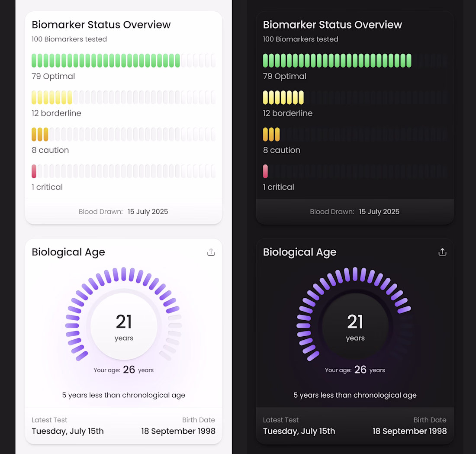Image resolution: width=476 pixels, height=454 pixels.
Task: Select the green Optimal progress bar in dark card
Action: click(337, 61)
